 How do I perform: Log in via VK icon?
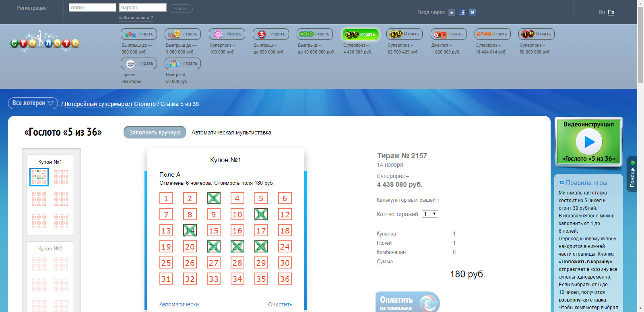(473, 12)
